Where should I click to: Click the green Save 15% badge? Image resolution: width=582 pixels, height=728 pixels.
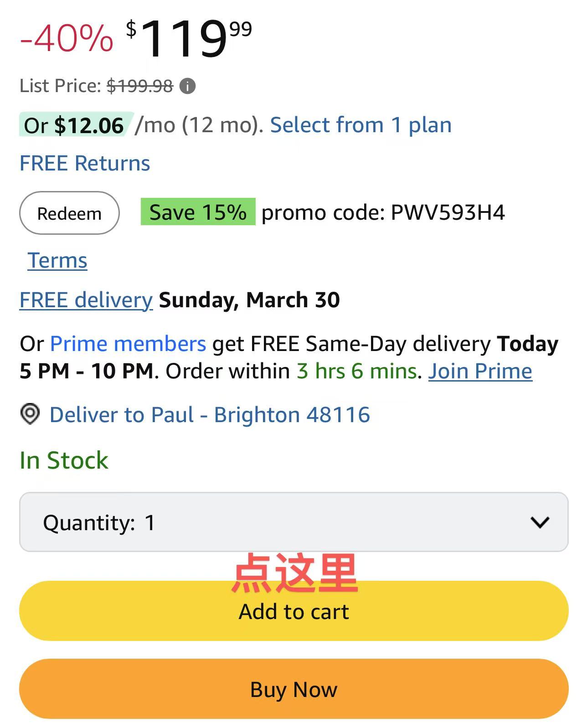coord(198,212)
